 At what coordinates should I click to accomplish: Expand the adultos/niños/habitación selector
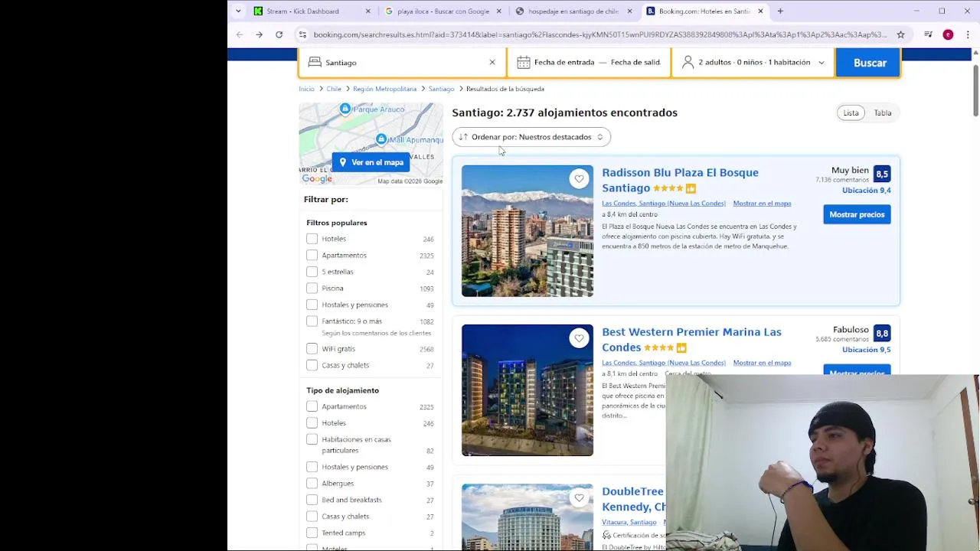[x=753, y=63]
